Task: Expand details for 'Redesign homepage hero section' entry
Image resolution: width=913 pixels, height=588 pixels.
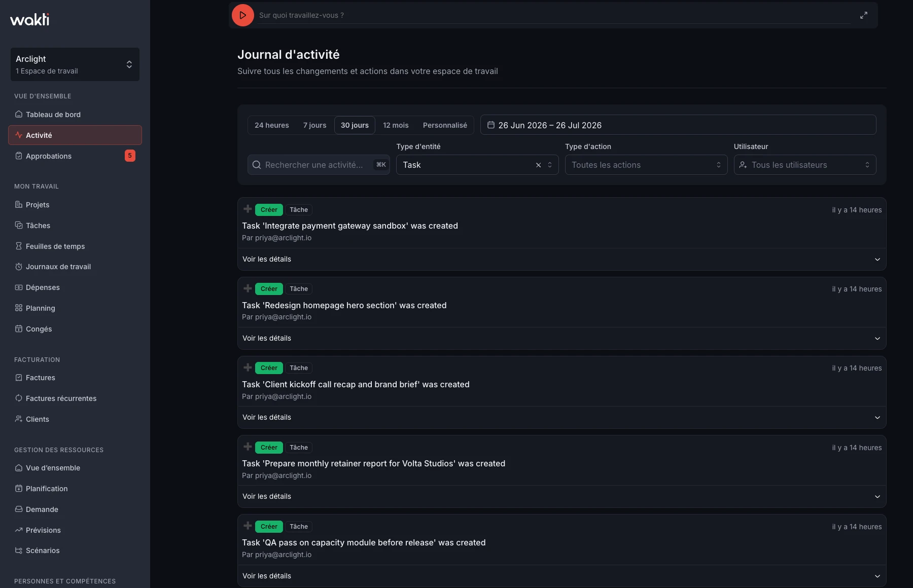Action: pos(562,338)
